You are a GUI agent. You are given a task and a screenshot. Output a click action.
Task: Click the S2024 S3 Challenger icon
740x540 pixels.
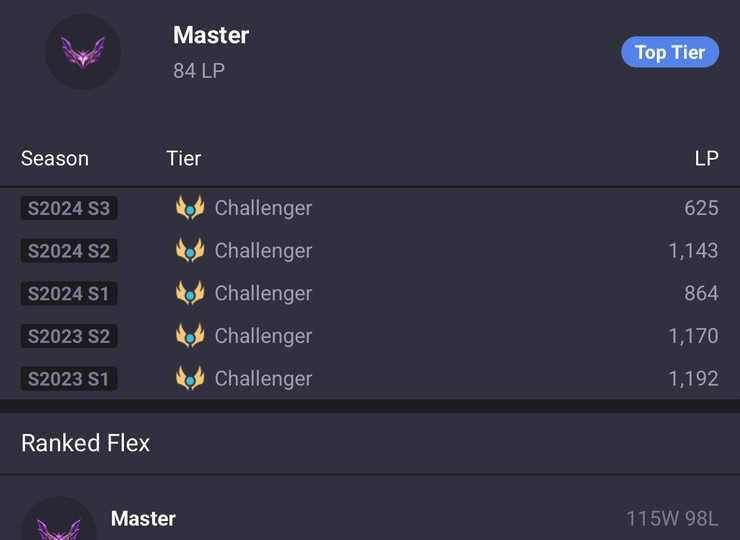(x=190, y=208)
